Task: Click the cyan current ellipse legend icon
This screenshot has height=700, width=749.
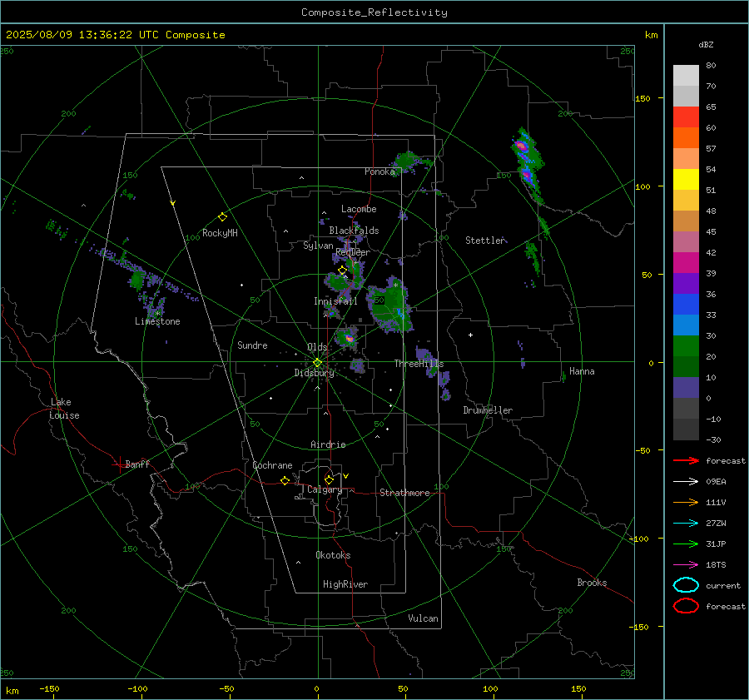Action: click(686, 585)
